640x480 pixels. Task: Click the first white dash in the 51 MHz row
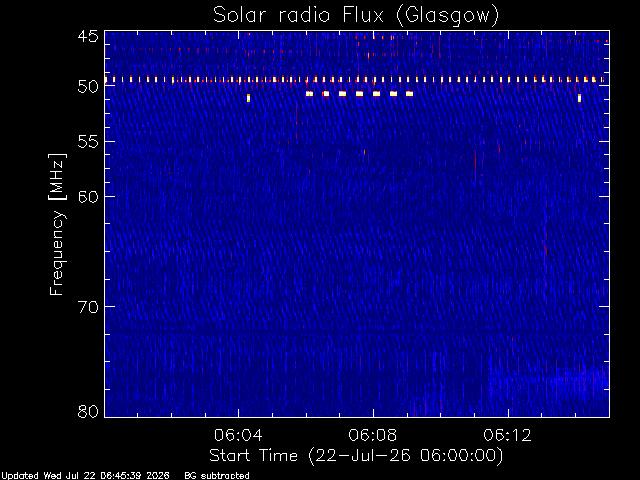click(x=309, y=94)
